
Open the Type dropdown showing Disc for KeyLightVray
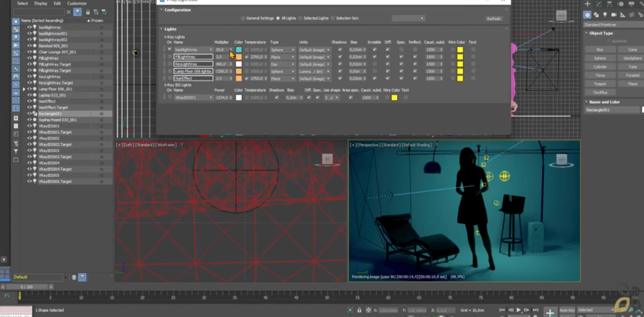pyautogui.click(x=282, y=64)
